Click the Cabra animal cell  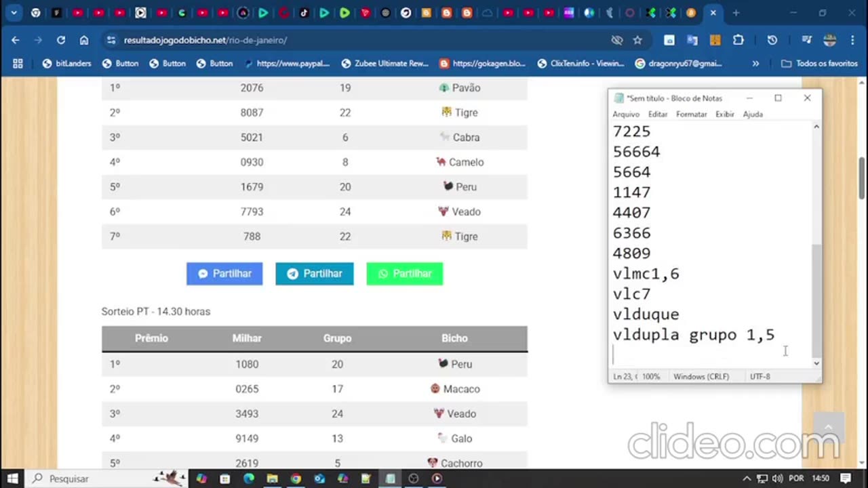[x=459, y=138]
